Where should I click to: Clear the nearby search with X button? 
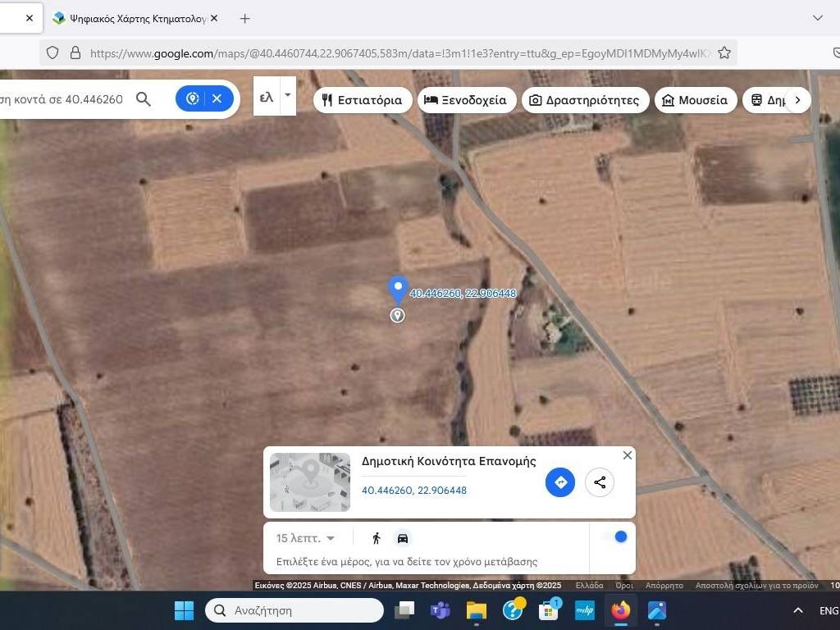point(217,98)
